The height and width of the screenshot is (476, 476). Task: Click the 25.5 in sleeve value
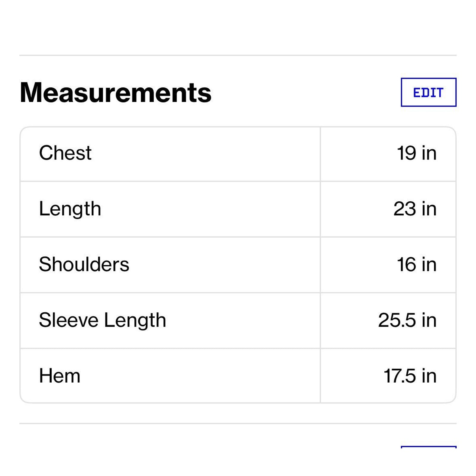407,320
